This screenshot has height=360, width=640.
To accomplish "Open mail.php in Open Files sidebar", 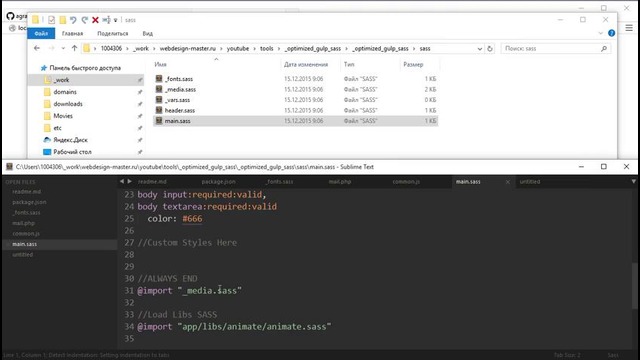I will pos(24,223).
